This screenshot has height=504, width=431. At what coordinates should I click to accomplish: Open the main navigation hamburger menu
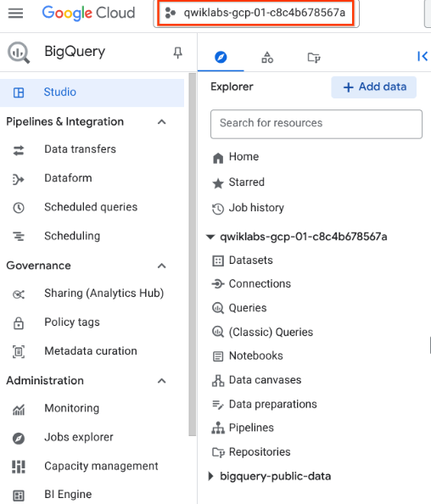[15, 14]
